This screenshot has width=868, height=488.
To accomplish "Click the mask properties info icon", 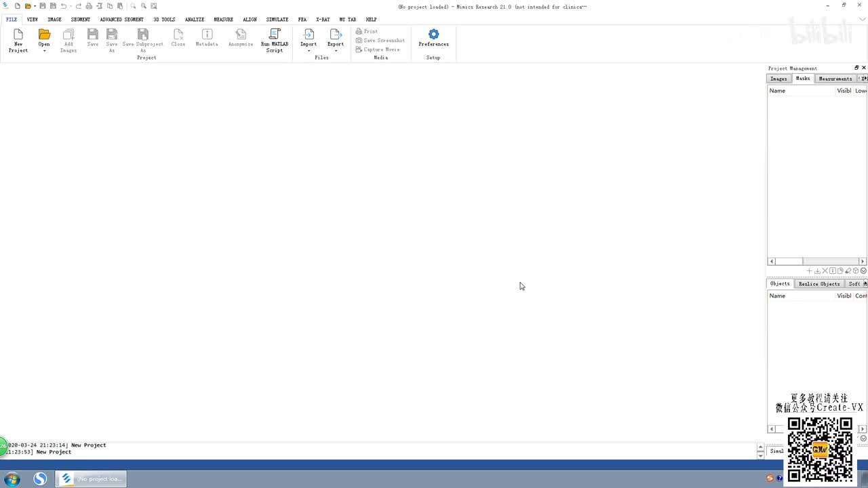I will [x=833, y=271].
